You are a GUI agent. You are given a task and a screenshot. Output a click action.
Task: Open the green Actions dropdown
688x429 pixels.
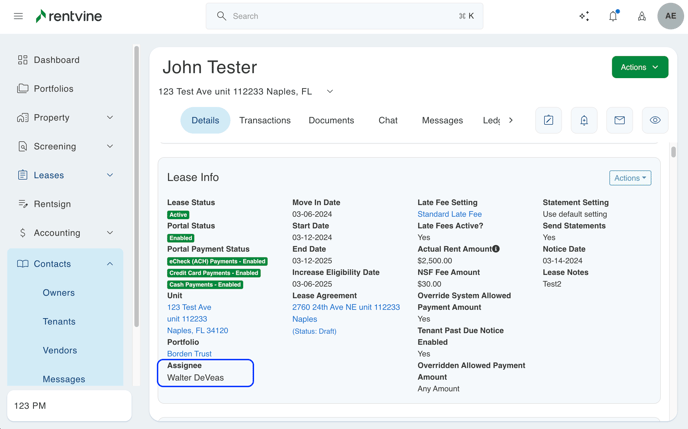click(639, 67)
